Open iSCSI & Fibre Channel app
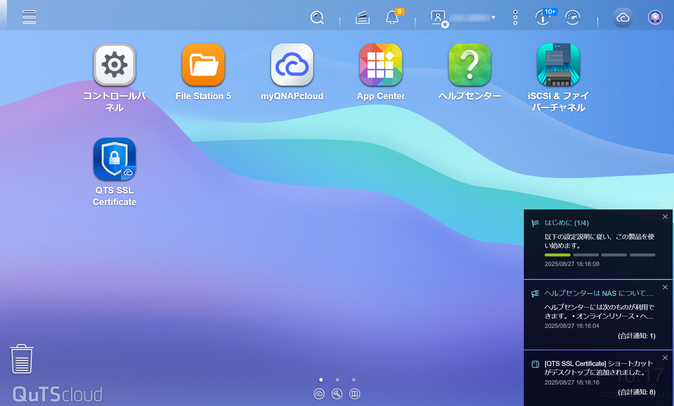The height and width of the screenshot is (406, 674). [x=558, y=65]
